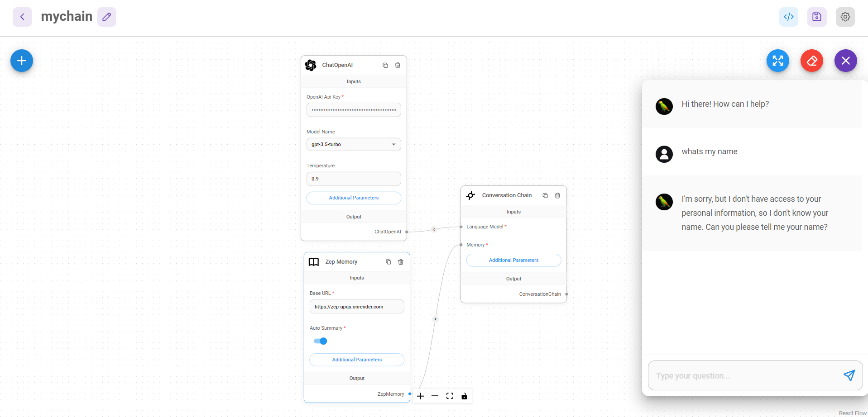Image resolution: width=868 pixels, height=417 pixels.
Task: Open the Model Name dropdown
Action: (x=354, y=144)
